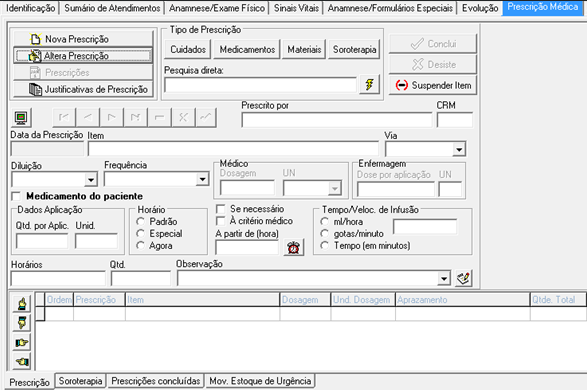
Task: Switch to Sumário de Atendimentos tab
Action: tap(112, 8)
